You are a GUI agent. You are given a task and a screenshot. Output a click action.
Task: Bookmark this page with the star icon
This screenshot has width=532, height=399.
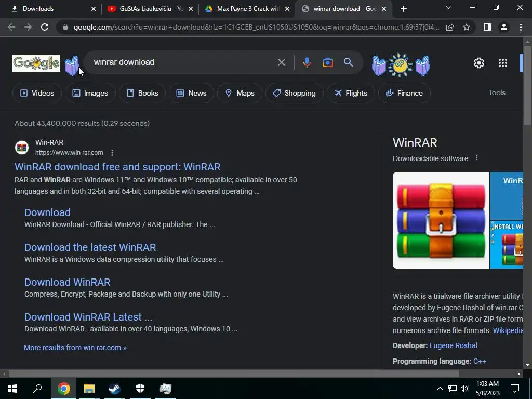click(x=467, y=27)
